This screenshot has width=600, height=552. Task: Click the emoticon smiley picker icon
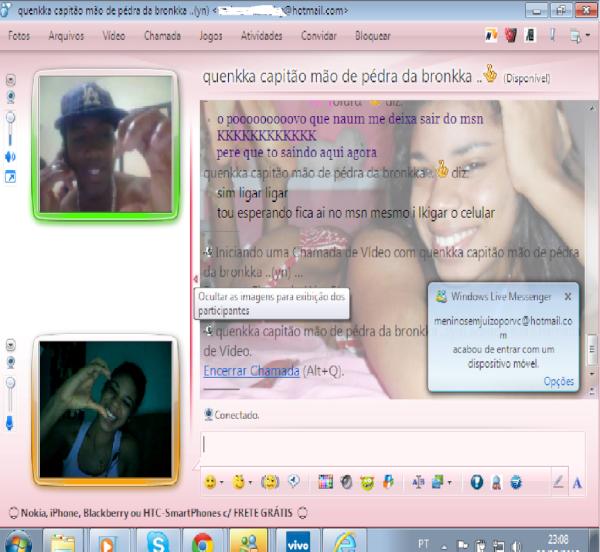[x=210, y=482]
